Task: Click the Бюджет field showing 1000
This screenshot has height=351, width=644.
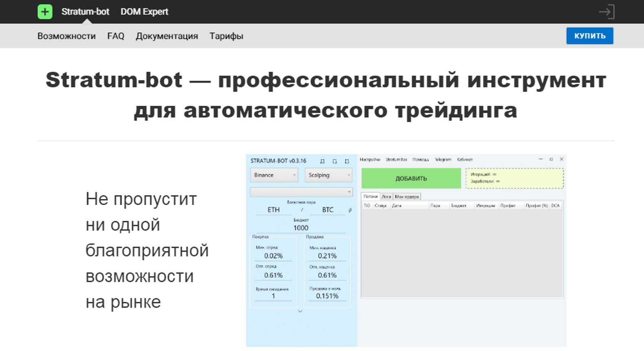Action: point(301,228)
